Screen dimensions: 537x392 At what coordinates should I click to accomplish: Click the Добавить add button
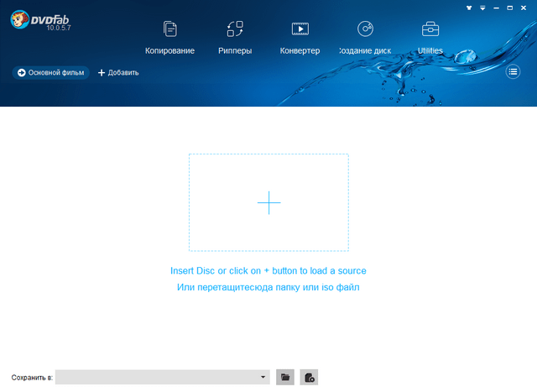click(118, 73)
